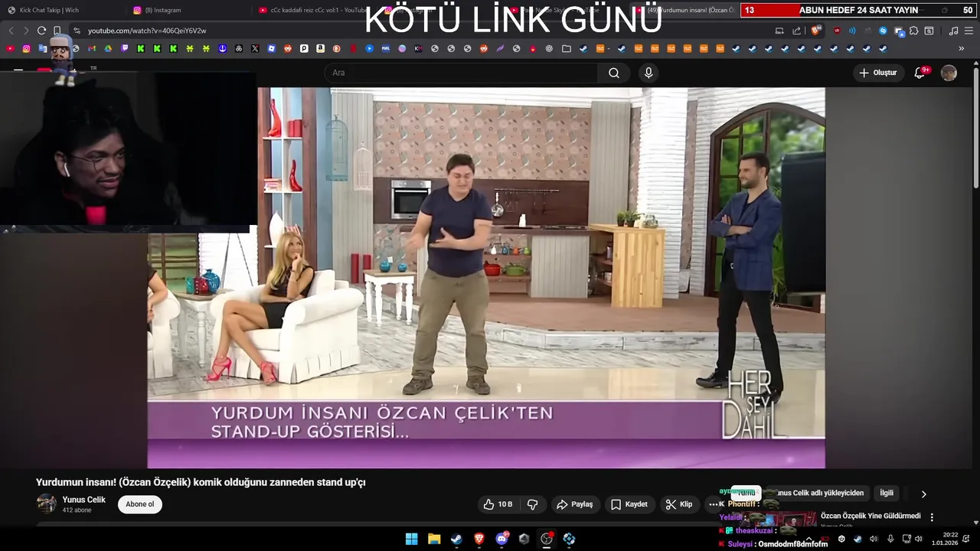Open OBS Studio from the taskbar
980x551 pixels.
coord(547,539)
